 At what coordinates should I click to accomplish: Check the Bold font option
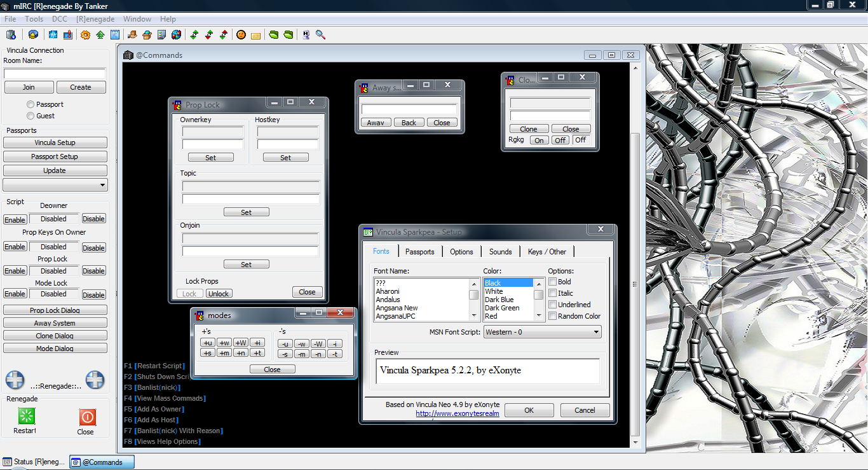point(552,281)
